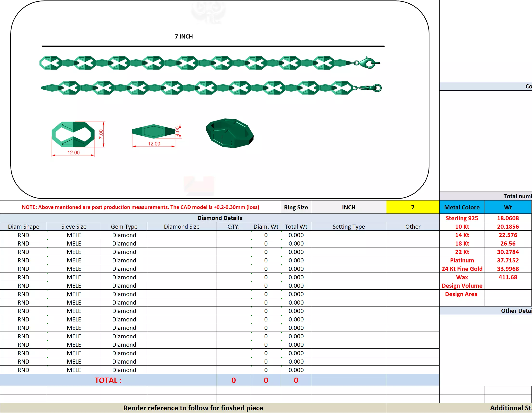Click the 3D link perspective render thumbnail

click(230, 133)
